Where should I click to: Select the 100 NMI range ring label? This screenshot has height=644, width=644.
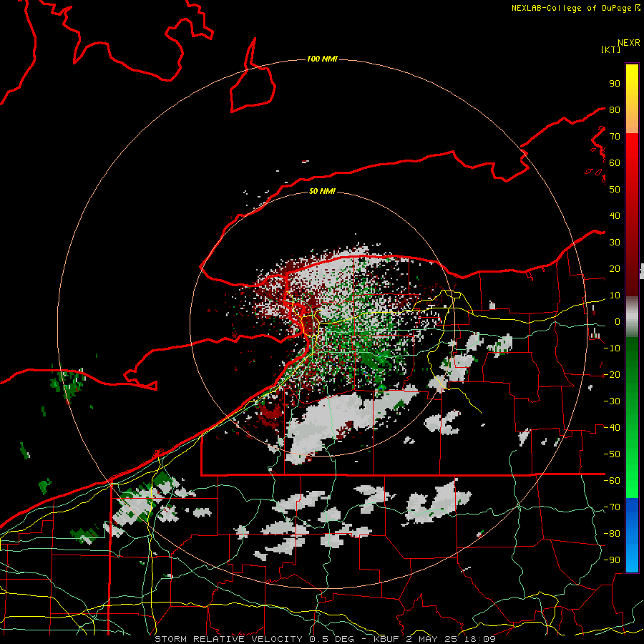[322, 59]
